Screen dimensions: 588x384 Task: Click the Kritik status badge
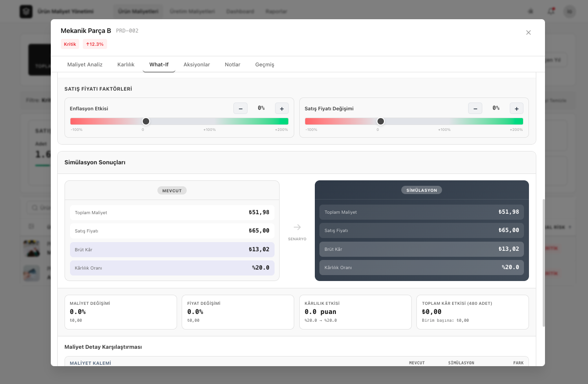point(70,44)
